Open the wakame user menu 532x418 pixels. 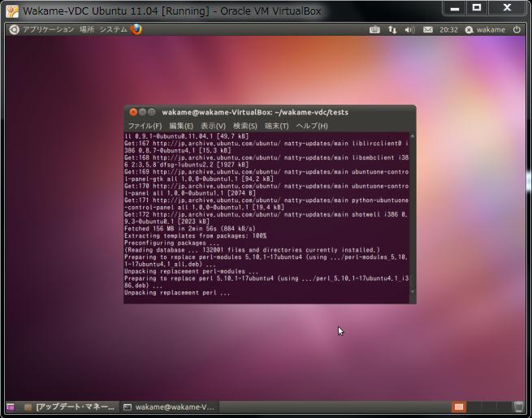click(x=485, y=30)
